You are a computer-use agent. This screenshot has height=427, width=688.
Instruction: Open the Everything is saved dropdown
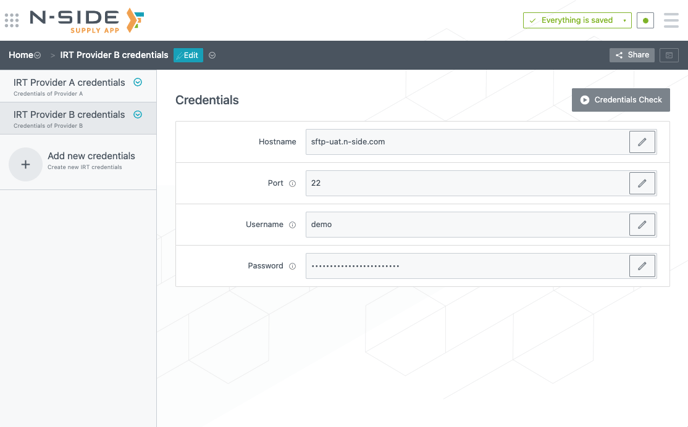[625, 20]
